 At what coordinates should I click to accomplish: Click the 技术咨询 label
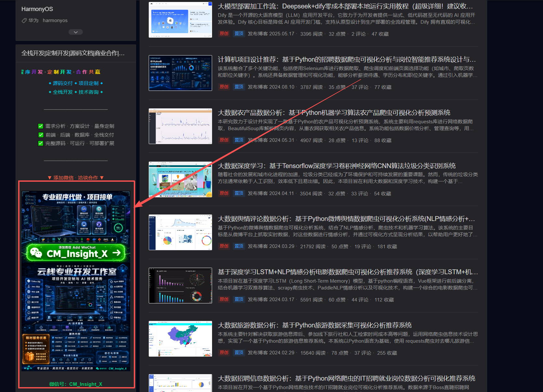[x=88, y=92]
